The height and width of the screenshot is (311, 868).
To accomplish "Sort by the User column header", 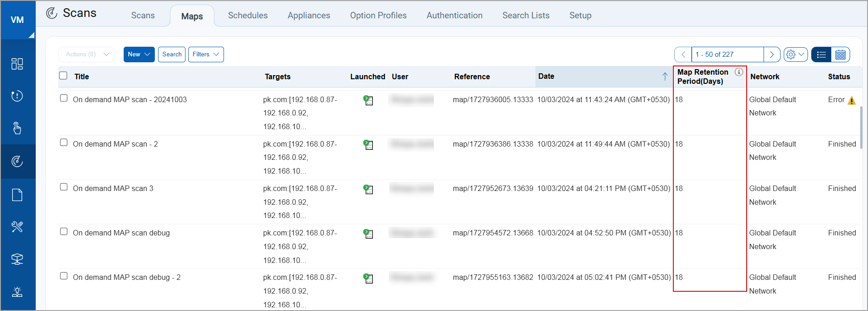I will point(400,77).
